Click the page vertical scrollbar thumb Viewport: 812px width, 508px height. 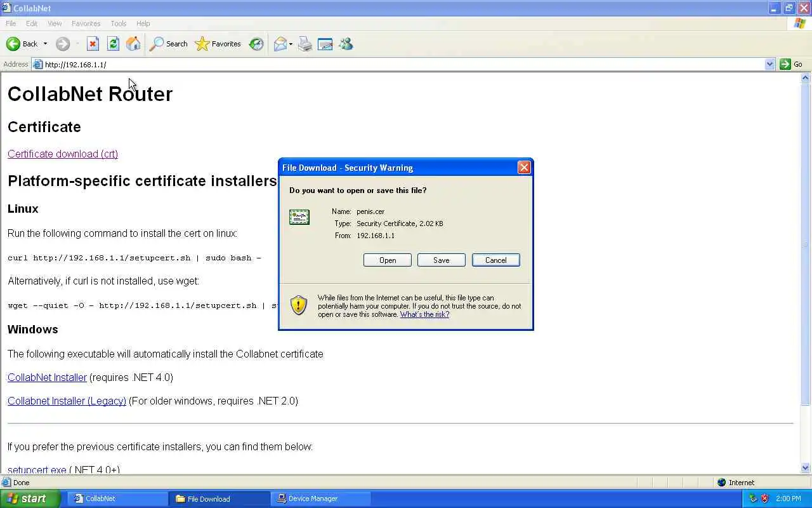pos(806,244)
